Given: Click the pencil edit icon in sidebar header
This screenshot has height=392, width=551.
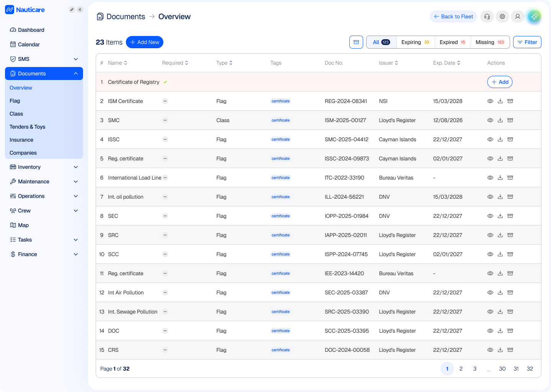Looking at the screenshot, I should [x=72, y=10].
